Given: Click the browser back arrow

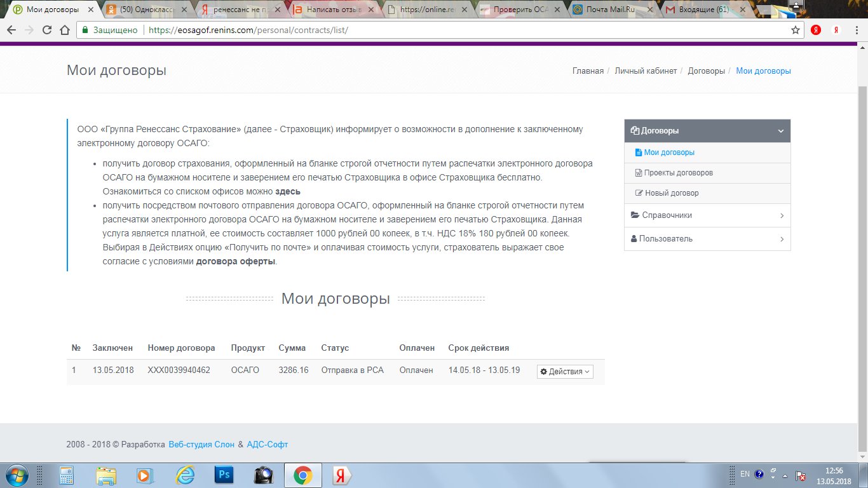Looking at the screenshot, I should pos(11,30).
